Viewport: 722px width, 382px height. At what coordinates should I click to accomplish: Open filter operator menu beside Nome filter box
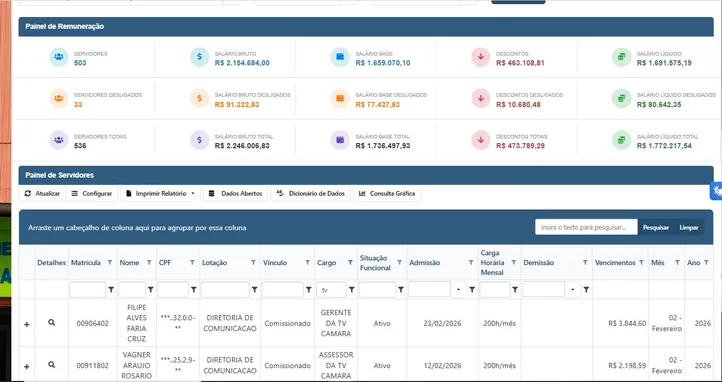point(151,289)
